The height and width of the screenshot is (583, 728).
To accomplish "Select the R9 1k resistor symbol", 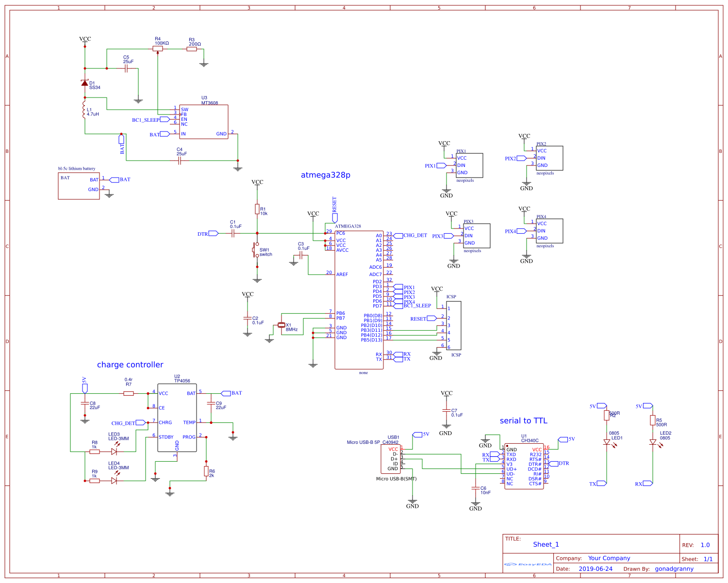I will click(x=95, y=481).
